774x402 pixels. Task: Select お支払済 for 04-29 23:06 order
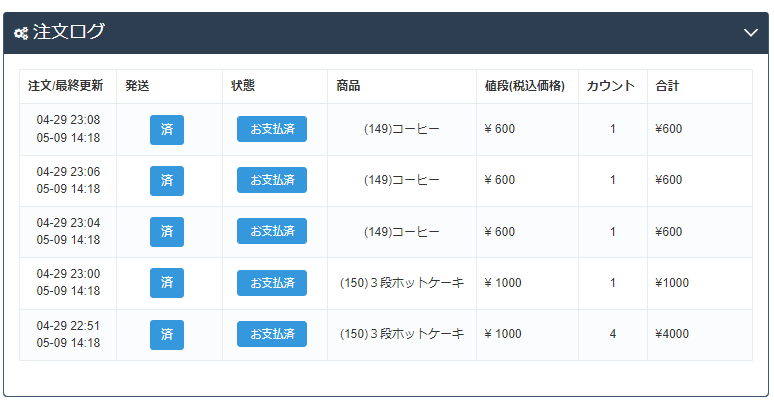click(272, 180)
